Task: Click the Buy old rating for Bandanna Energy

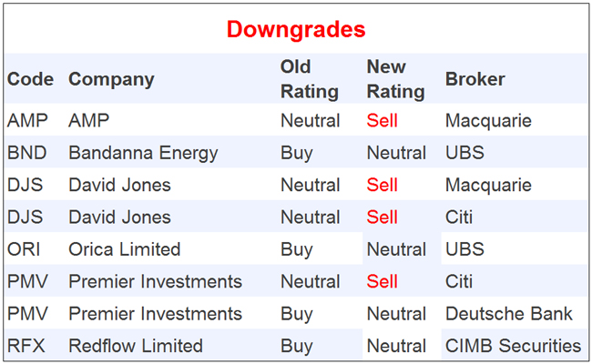Action: click(x=297, y=153)
